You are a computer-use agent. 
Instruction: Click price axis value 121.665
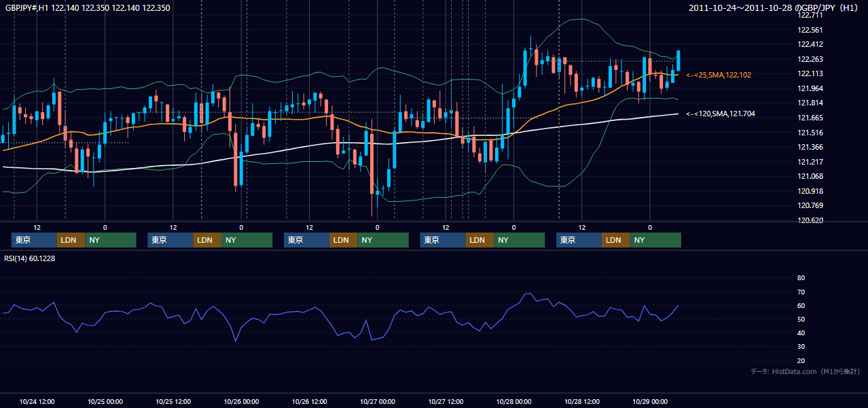(x=812, y=118)
